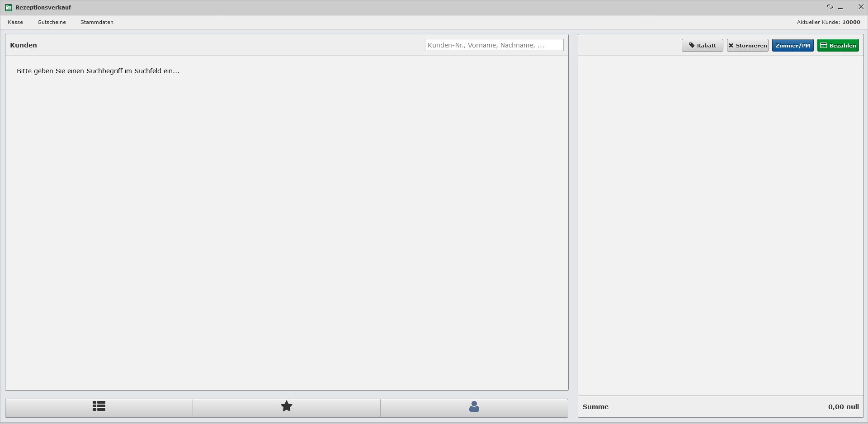Click the Rezeptionsverkauf app icon in title bar
The image size is (868, 424).
9,8
